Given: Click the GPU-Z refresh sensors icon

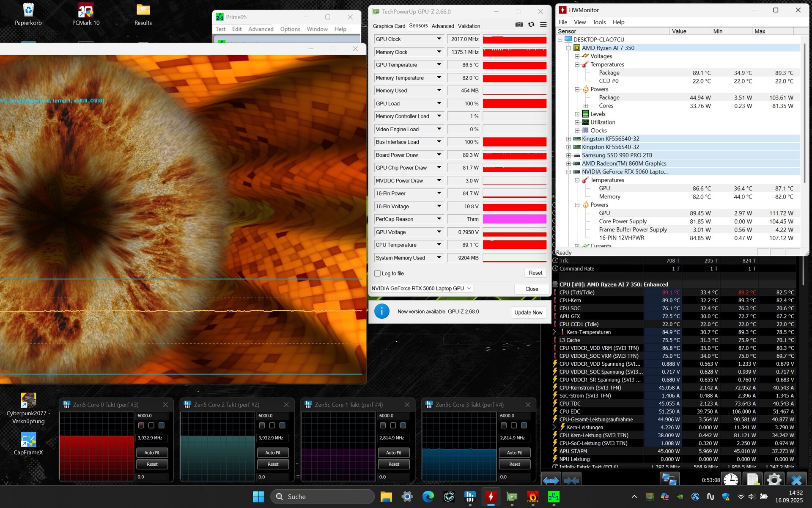Looking at the screenshot, I should pyautogui.click(x=531, y=25).
